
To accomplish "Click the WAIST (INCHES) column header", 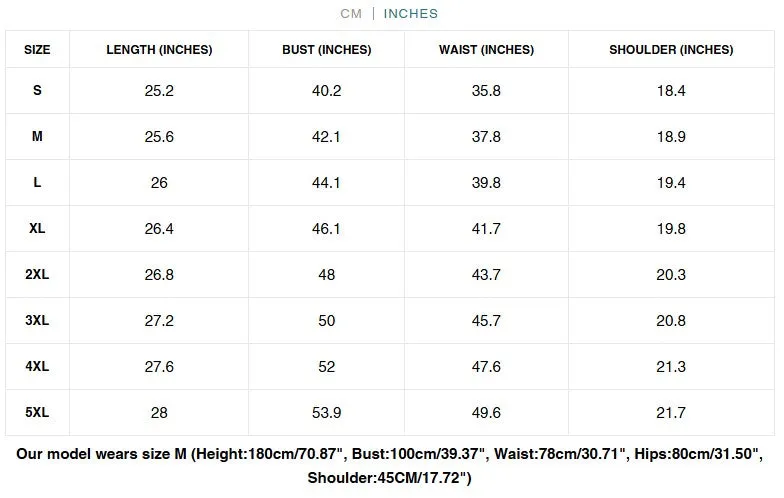I will [486, 50].
